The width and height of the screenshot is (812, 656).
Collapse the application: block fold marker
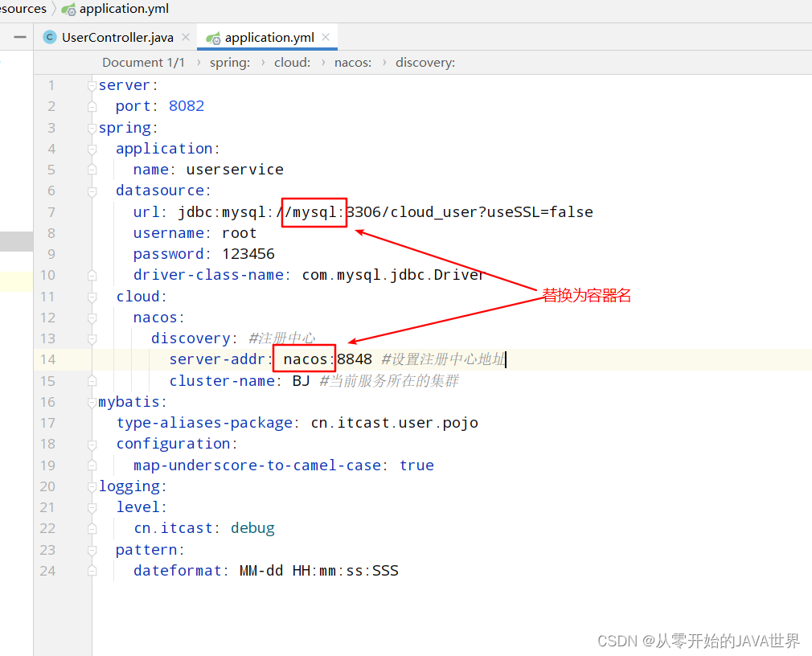click(x=92, y=149)
